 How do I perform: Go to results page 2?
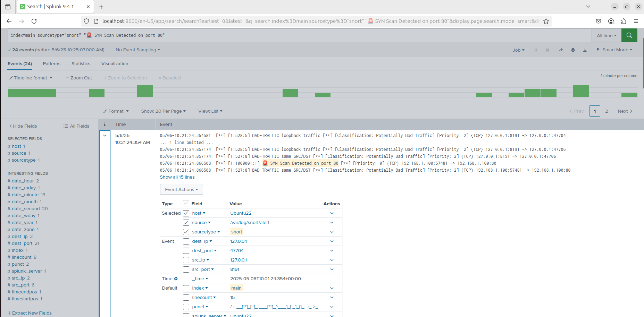coord(607,111)
